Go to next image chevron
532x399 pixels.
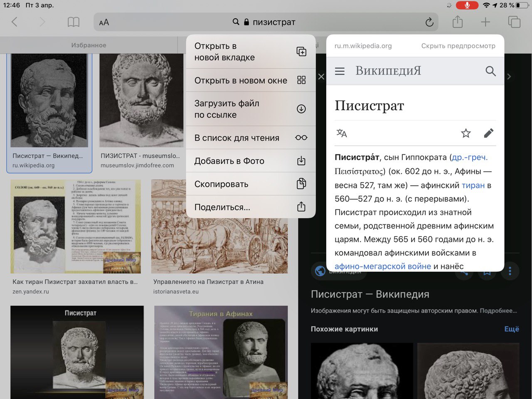click(x=509, y=76)
